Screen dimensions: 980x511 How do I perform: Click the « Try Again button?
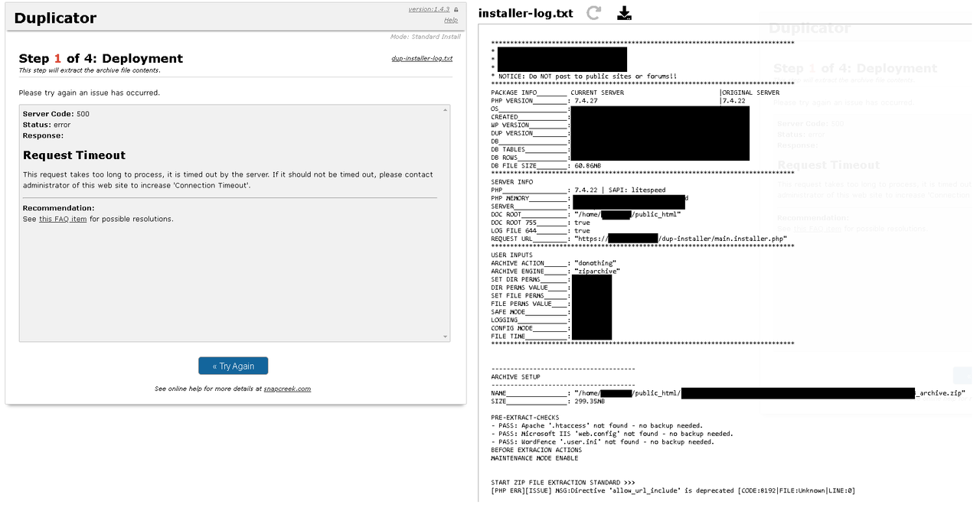(x=234, y=366)
